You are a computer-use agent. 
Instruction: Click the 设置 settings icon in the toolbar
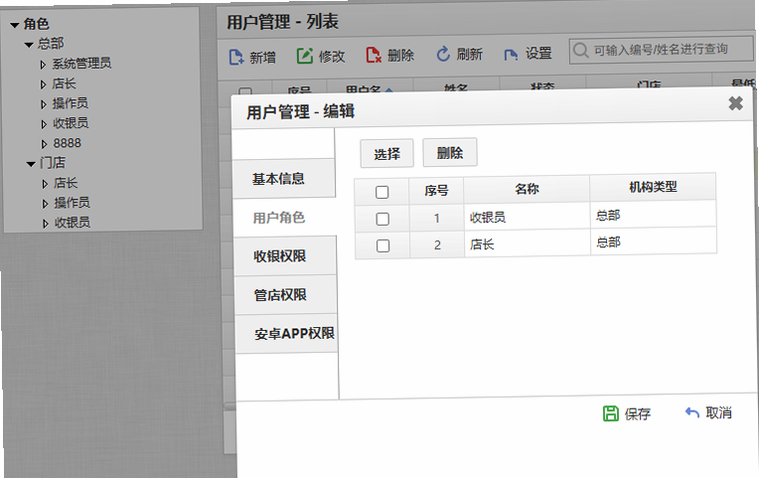[511, 55]
